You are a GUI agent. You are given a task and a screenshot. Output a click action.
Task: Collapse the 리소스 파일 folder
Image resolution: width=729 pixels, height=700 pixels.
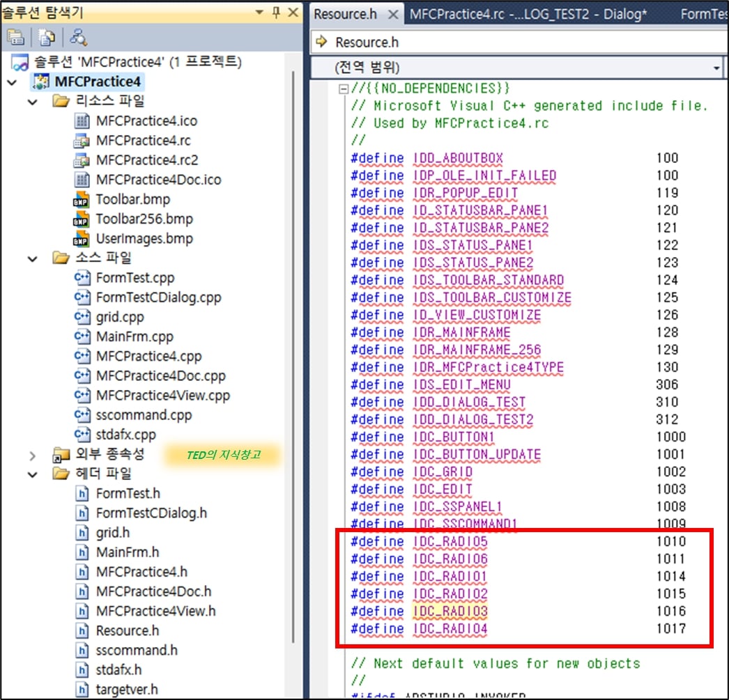coord(33,102)
